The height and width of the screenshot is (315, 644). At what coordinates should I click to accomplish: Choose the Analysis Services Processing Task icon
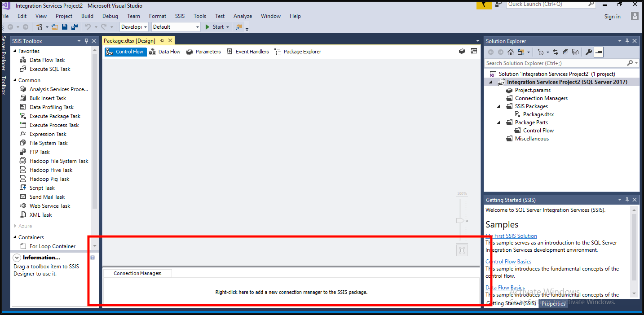(23, 89)
